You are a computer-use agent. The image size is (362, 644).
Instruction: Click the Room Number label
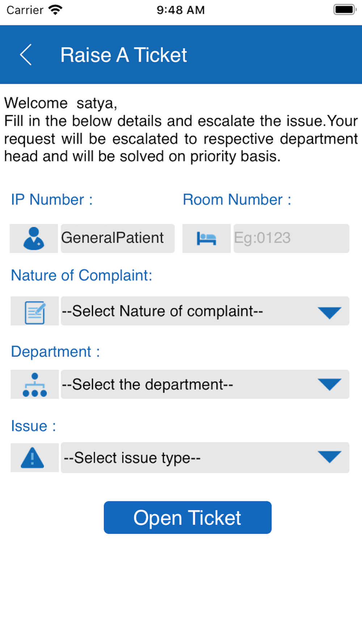pyautogui.click(x=237, y=200)
